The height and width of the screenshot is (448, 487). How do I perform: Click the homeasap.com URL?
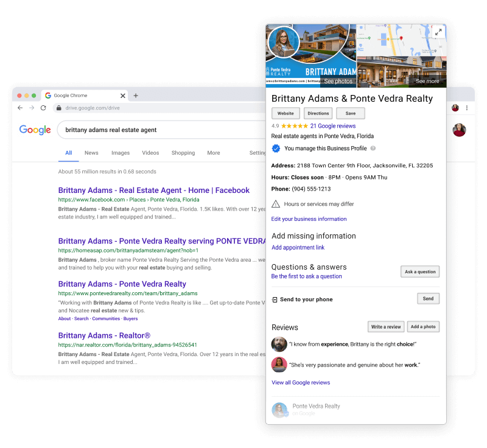click(128, 250)
